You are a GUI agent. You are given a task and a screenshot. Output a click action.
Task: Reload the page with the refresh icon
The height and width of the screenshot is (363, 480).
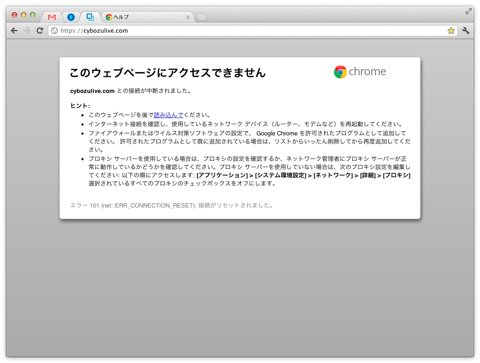point(40,31)
